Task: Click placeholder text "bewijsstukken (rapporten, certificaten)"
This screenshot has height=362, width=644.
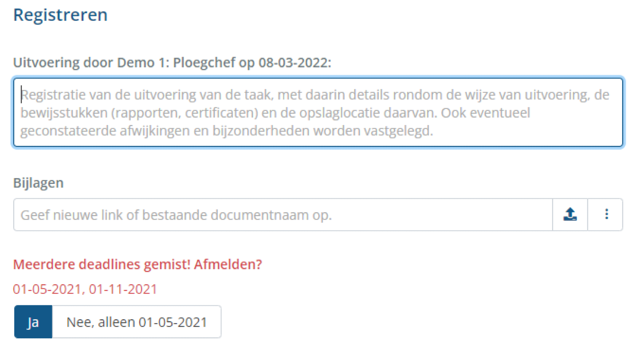Action: click(x=139, y=113)
